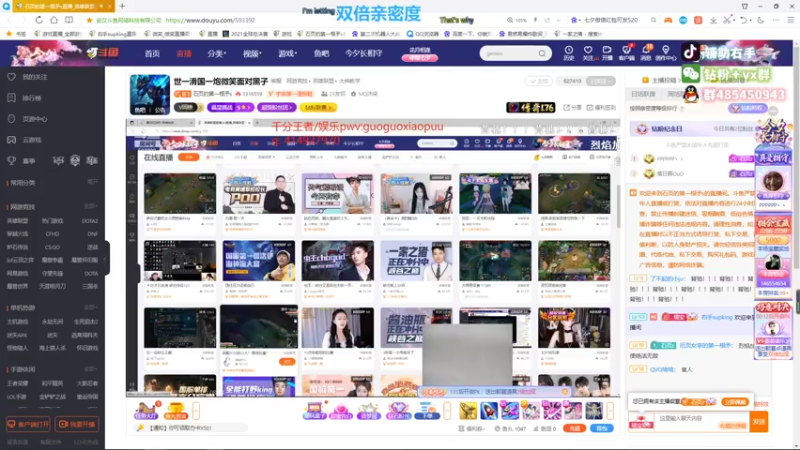800x450 pixels.
Task: Click the orange 充值 button
Action: [574, 429]
